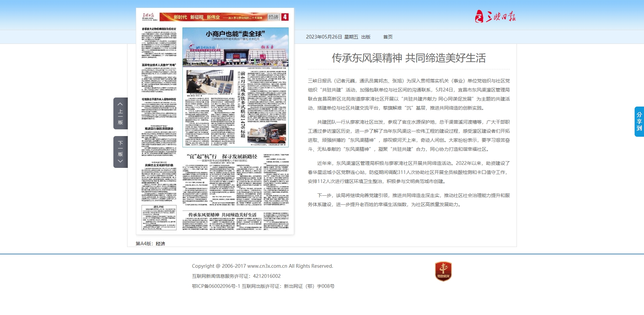Open the 分享到 share side tab
The width and height of the screenshot is (644, 315).
[x=639, y=121]
